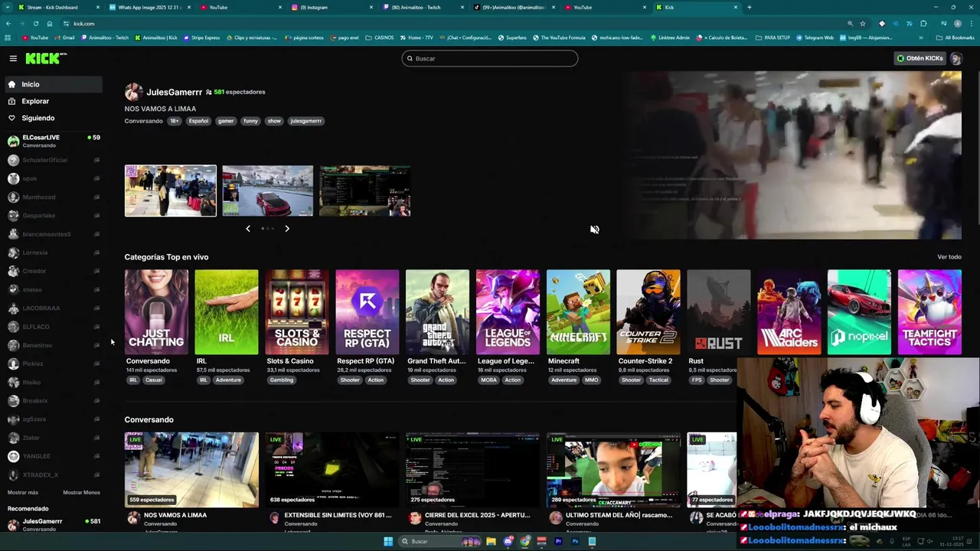Select the julesgamerrr tag
The width and height of the screenshot is (980, 551).
click(x=305, y=121)
